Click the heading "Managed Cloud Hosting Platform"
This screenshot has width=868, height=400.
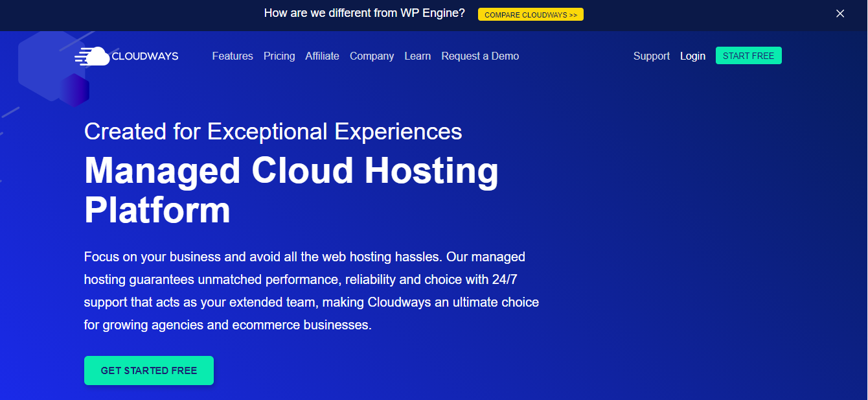point(291,191)
